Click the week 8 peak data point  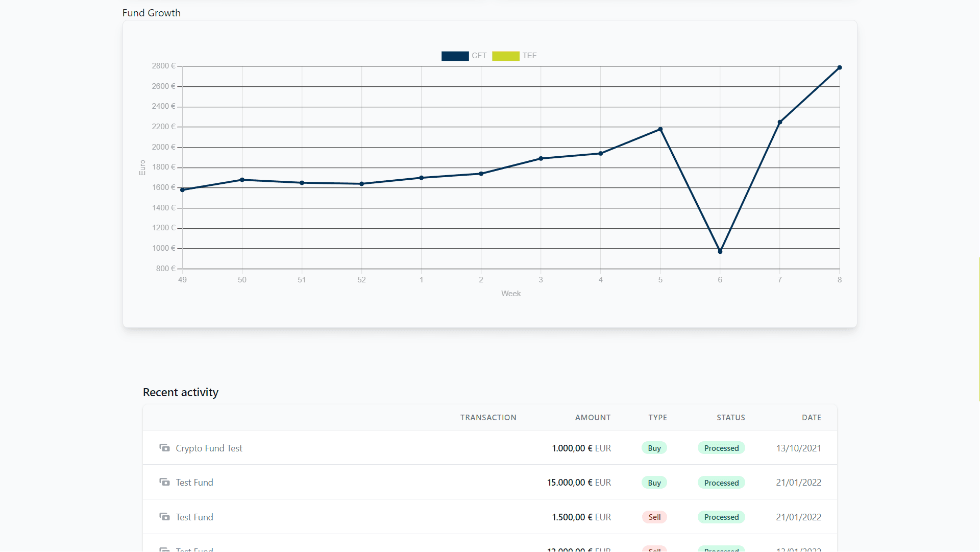839,67
